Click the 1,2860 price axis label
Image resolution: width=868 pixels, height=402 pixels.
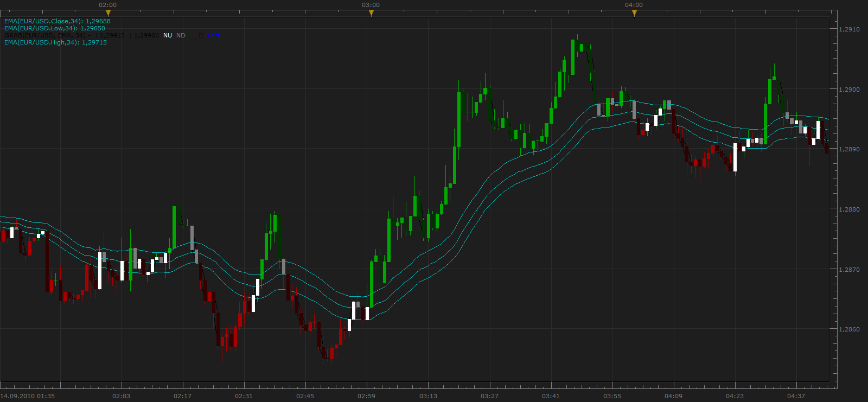pos(850,329)
